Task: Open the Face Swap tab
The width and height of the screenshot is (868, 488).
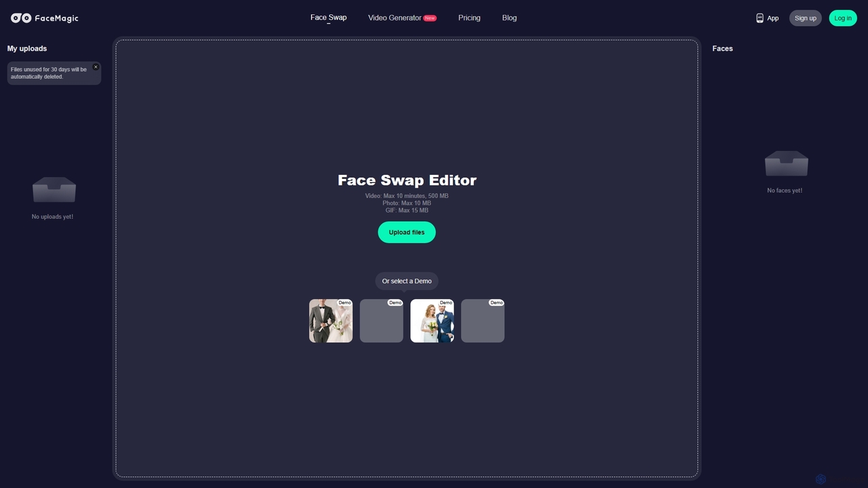Action: click(x=328, y=18)
